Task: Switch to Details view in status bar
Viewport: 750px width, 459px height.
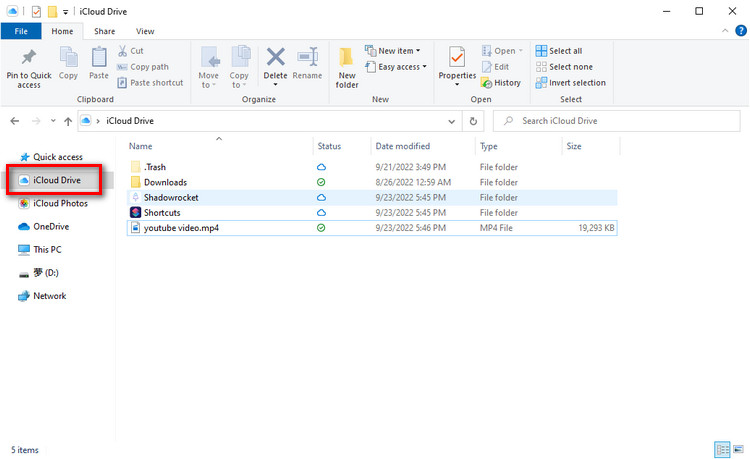Action: point(722,449)
